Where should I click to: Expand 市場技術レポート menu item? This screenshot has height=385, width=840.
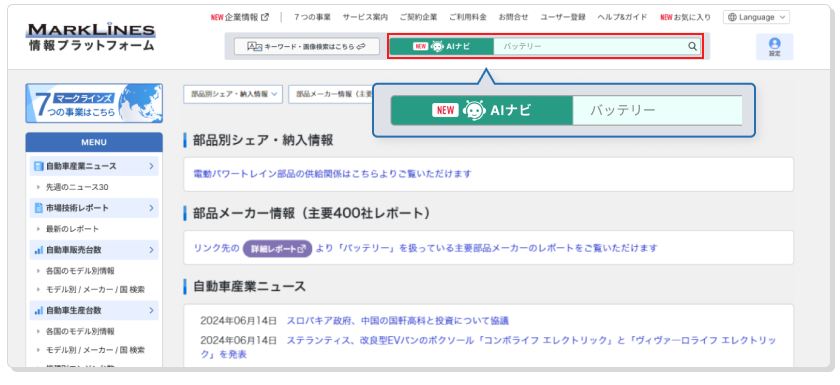(94, 208)
